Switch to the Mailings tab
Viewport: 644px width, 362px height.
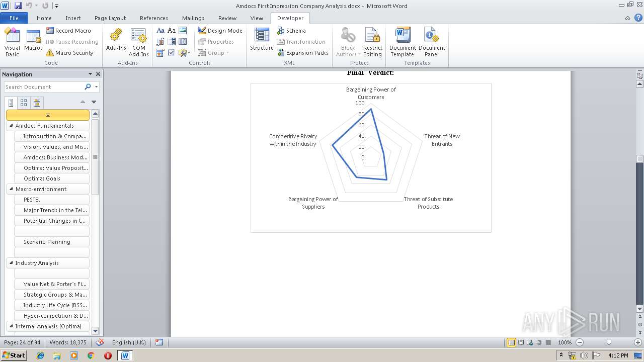tap(193, 18)
